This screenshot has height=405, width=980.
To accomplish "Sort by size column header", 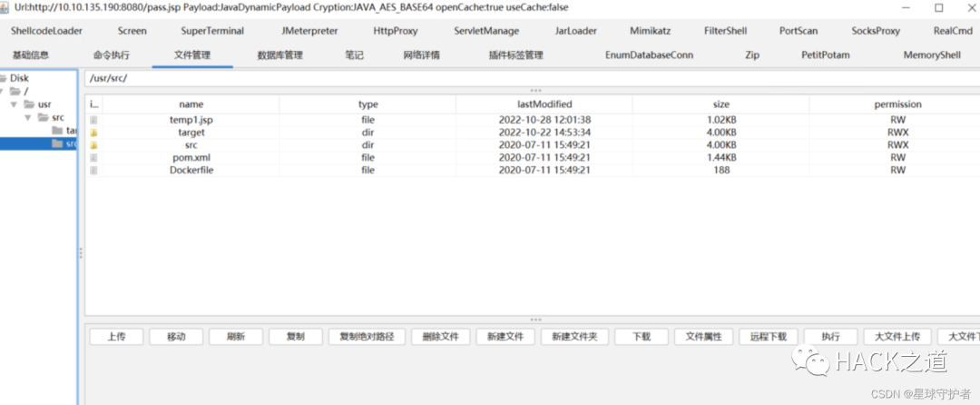I will coord(720,104).
